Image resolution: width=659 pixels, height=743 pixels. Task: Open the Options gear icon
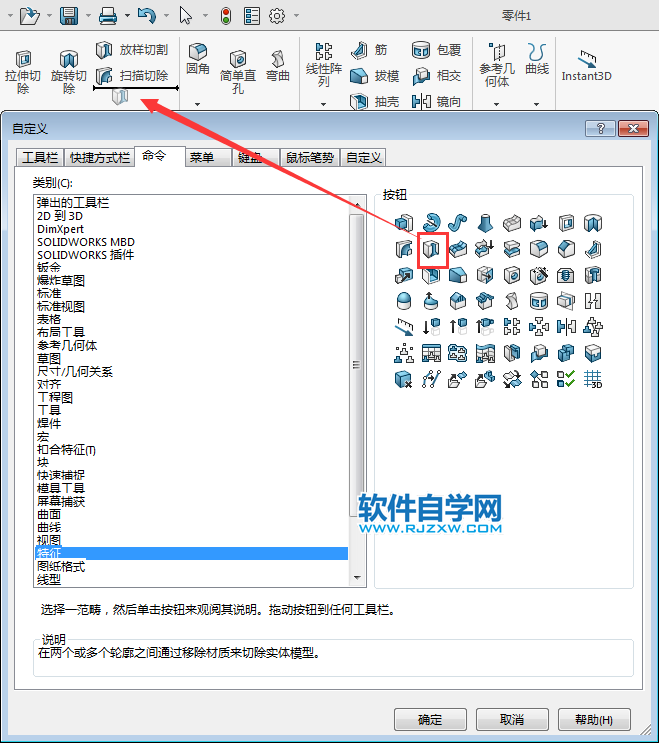277,16
